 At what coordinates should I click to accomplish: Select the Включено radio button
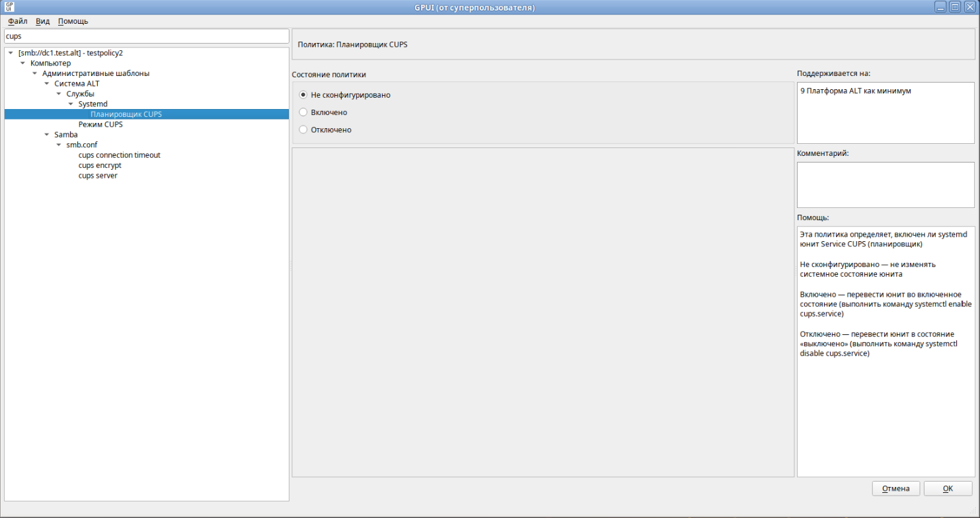[x=304, y=112]
